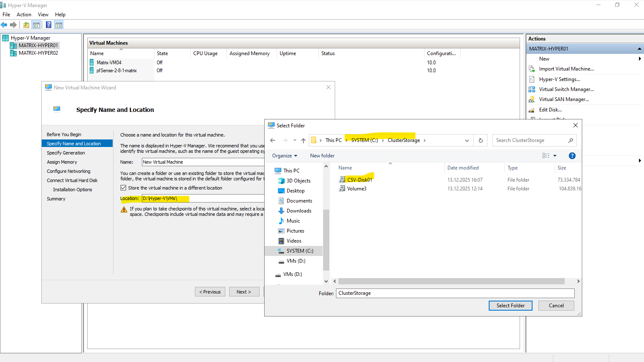644x362 pixels.
Task: Open Hyper-V Settings from Actions
Action: 559,79
